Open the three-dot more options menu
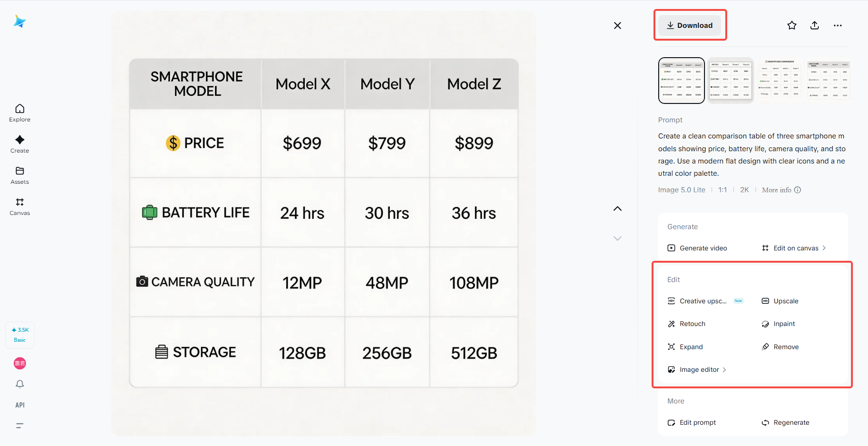 click(x=838, y=26)
